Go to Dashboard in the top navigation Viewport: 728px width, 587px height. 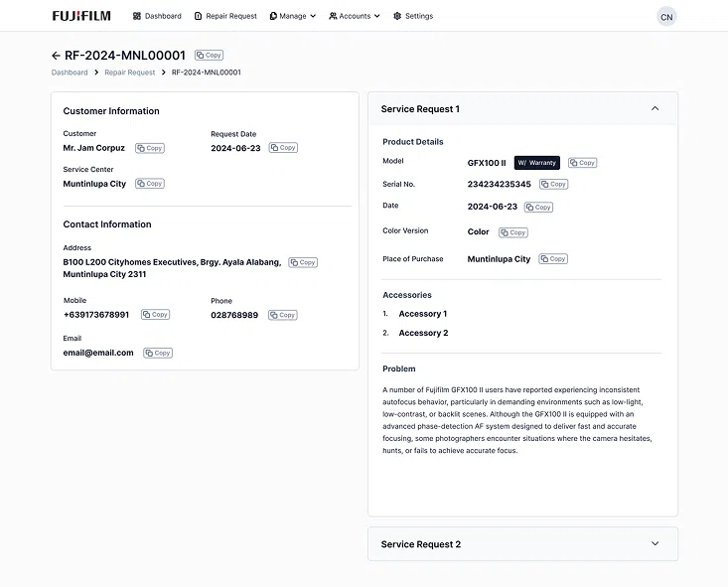(157, 16)
